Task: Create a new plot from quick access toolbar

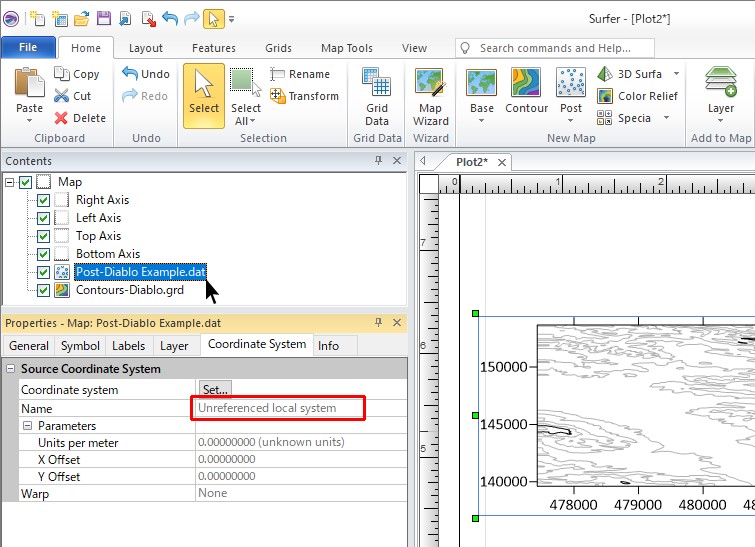Action: pyautogui.click(x=37, y=19)
